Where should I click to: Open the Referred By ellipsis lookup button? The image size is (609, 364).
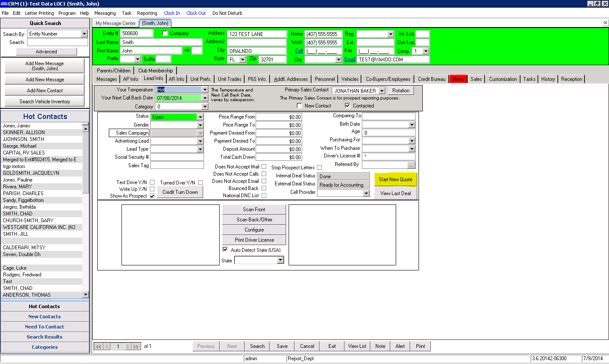click(411, 165)
